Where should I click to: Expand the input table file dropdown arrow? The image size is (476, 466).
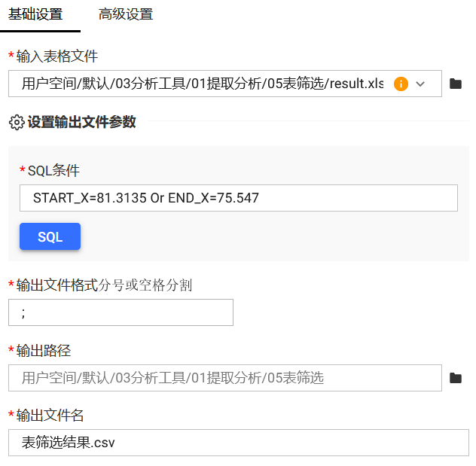coord(421,84)
